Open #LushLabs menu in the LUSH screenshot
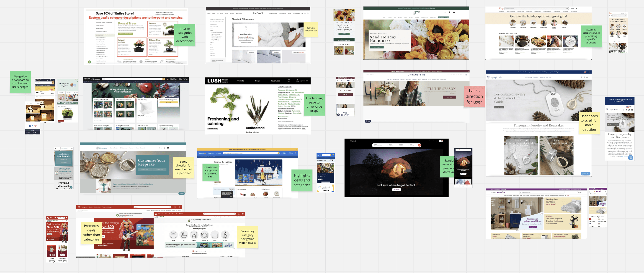644x273 pixels. 275,81
